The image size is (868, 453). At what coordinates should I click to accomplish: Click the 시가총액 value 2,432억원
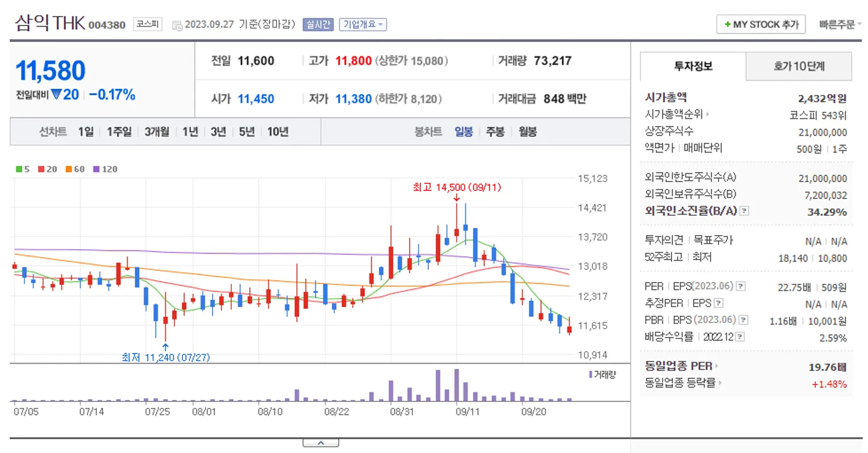[822, 99]
